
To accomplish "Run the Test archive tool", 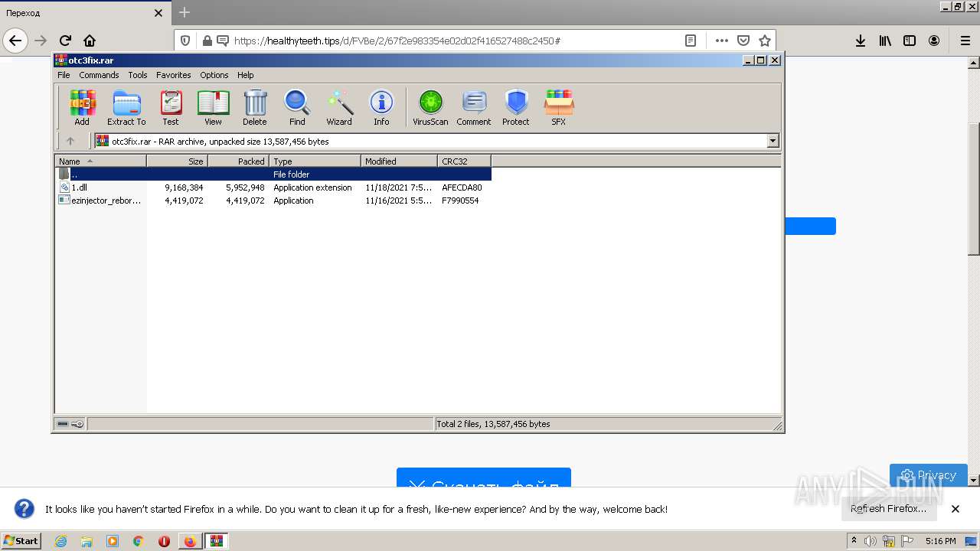I will click(171, 107).
